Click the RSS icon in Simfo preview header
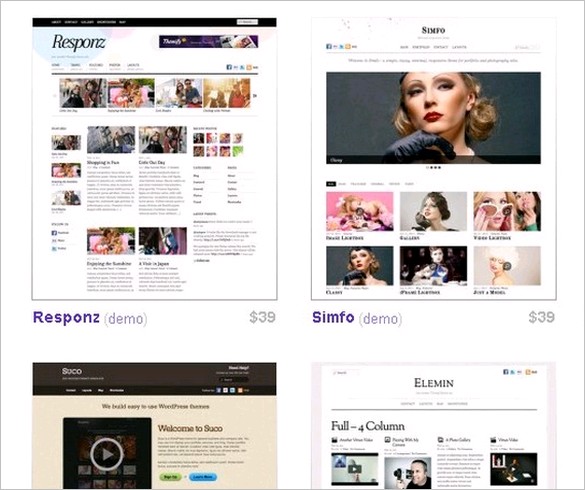This screenshot has height=490, width=585. coord(348,47)
